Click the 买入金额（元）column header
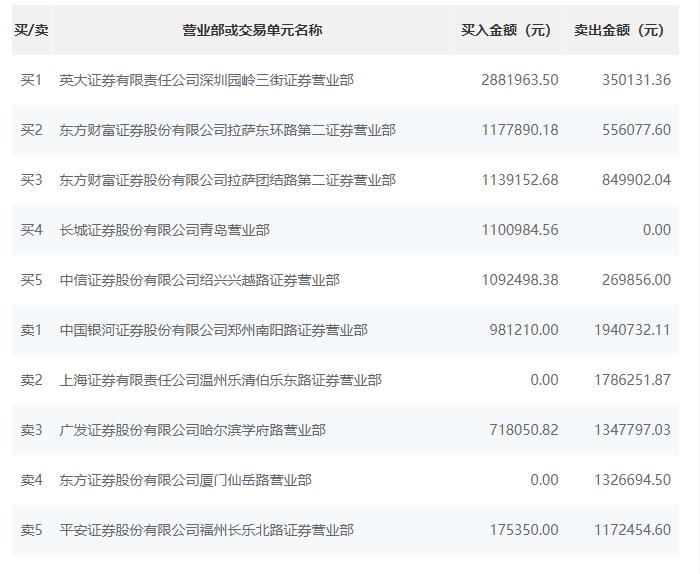700x574 pixels. pyautogui.click(x=509, y=30)
